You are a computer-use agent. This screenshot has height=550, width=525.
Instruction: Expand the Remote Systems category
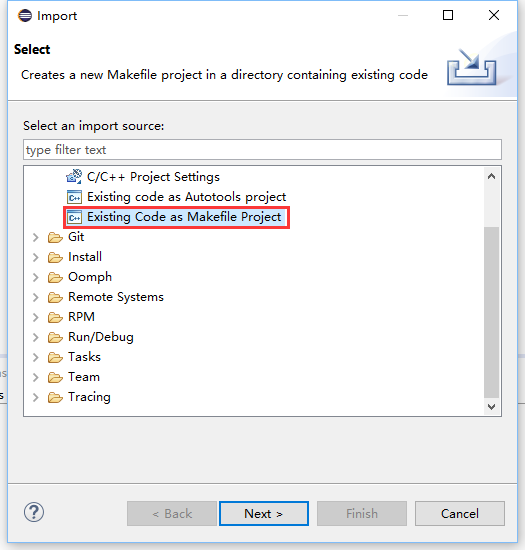click(35, 297)
